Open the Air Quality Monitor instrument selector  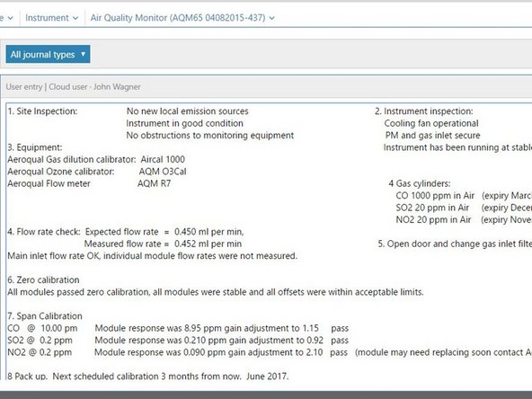click(x=182, y=18)
